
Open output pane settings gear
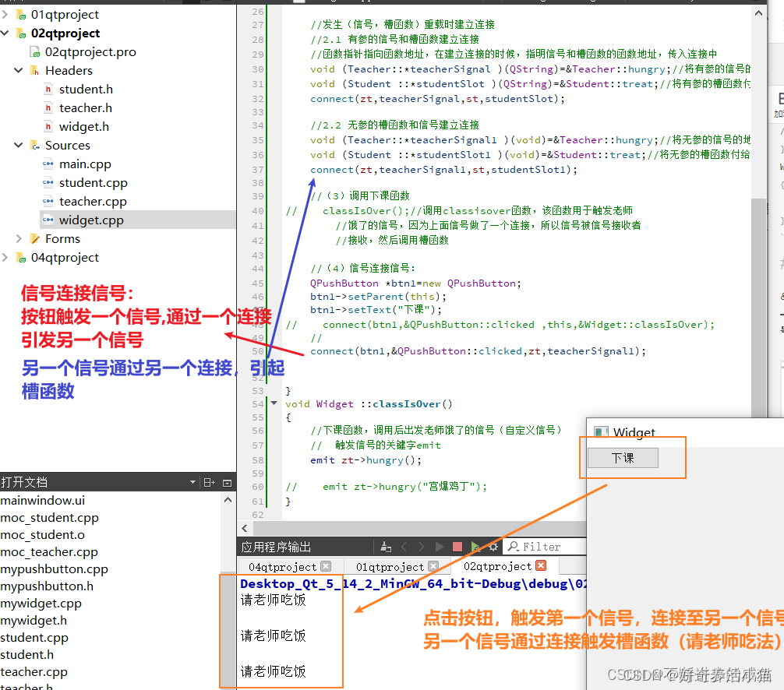[x=493, y=546]
